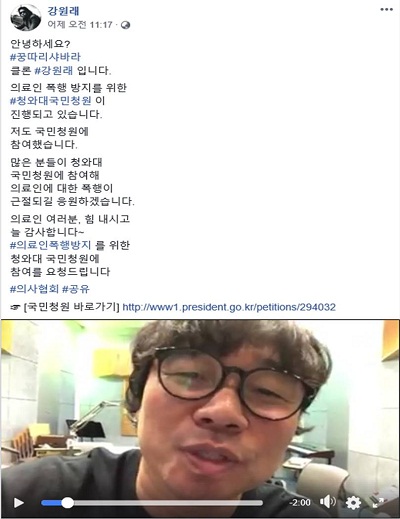Select the #강원래 hashtag
400x519 pixels.
tap(54, 70)
